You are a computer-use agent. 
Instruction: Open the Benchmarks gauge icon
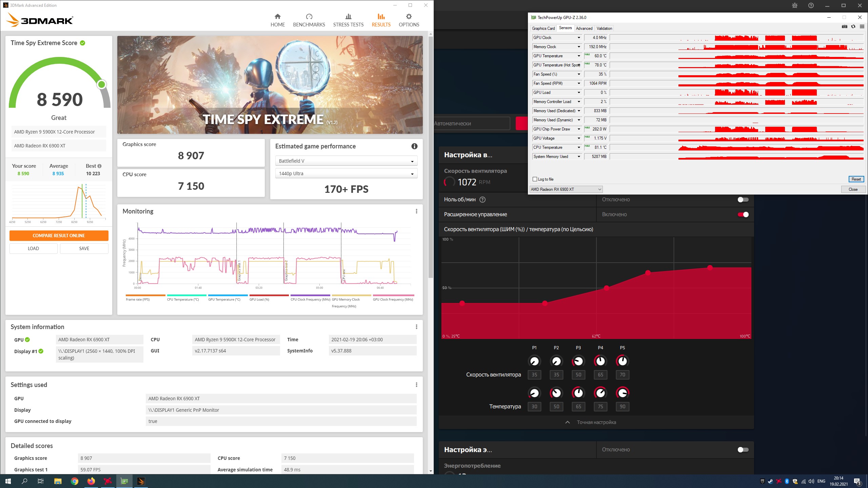(309, 17)
